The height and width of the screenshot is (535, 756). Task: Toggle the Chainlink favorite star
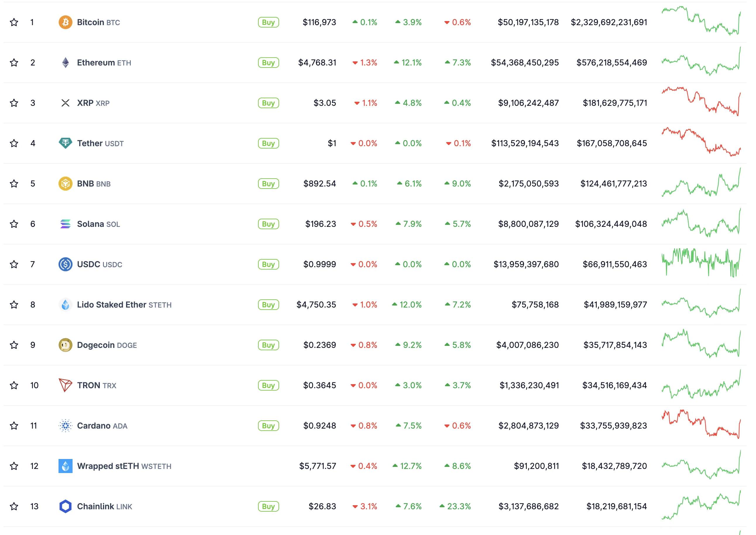[x=14, y=507]
